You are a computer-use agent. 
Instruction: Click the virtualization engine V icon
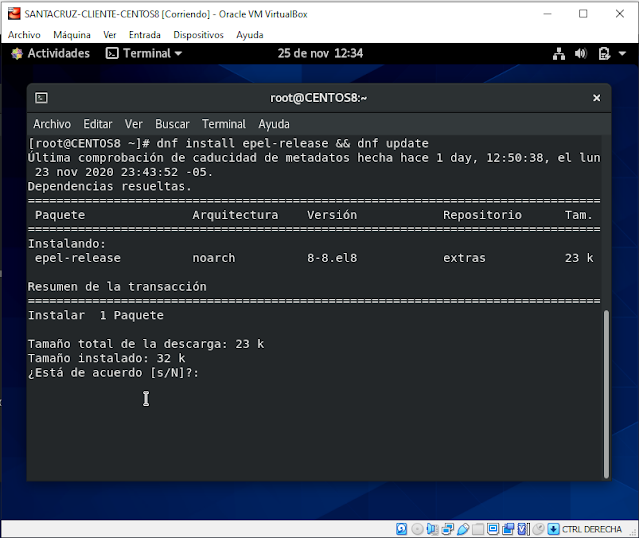click(x=523, y=529)
